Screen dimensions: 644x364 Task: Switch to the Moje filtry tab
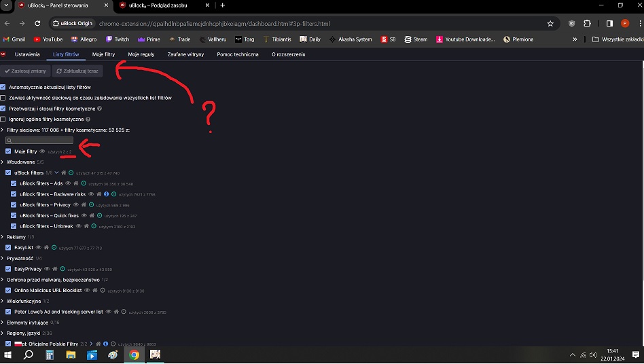(x=103, y=54)
